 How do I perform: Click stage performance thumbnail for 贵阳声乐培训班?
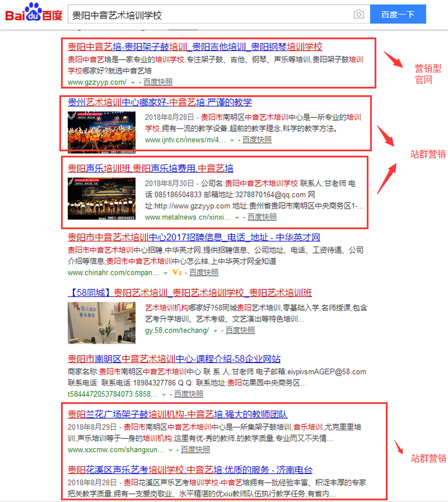(102, 199)
